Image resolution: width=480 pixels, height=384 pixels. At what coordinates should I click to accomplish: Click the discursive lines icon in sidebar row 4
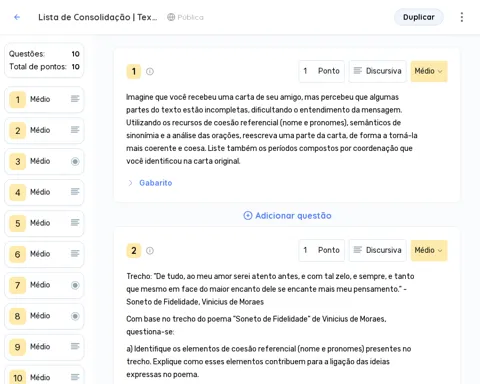pyautogui.click(x=75, y=192)
